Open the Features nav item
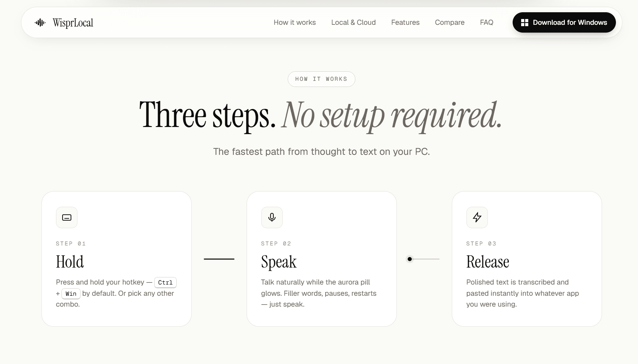638x364 pixels. coord(405,22)
